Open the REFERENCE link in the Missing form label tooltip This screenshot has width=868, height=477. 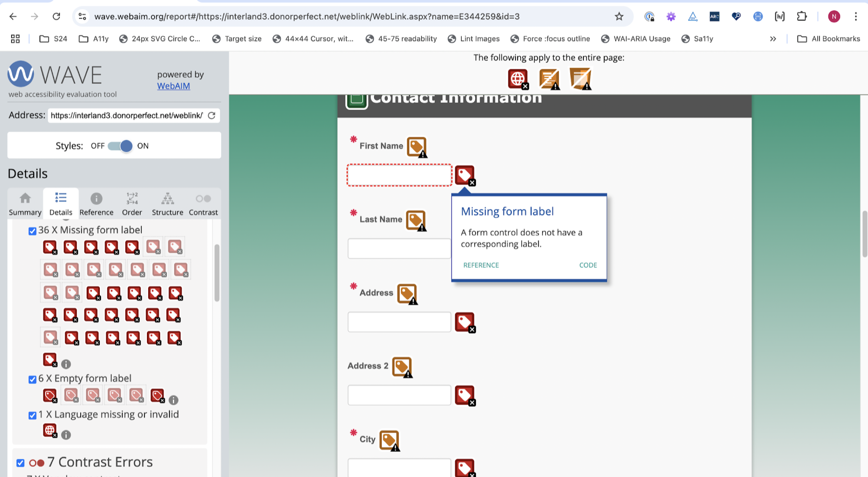(481, 265)
